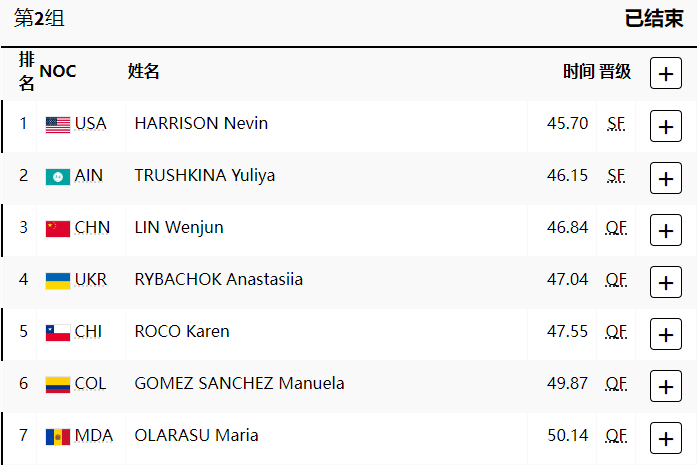The image size is (697, 466).
Task: Open athlete LIN Wenjun's name link
Action: click(179, 228)
